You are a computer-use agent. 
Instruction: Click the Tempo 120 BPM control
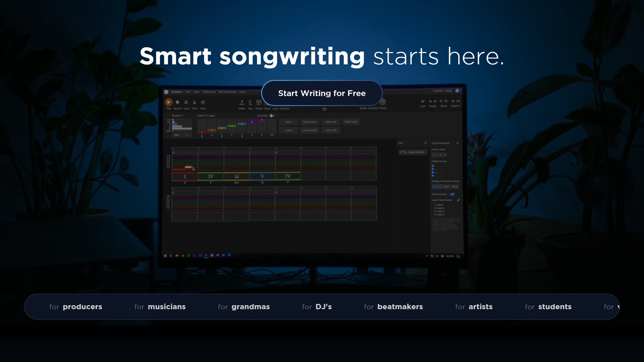(x=259, y=102)
